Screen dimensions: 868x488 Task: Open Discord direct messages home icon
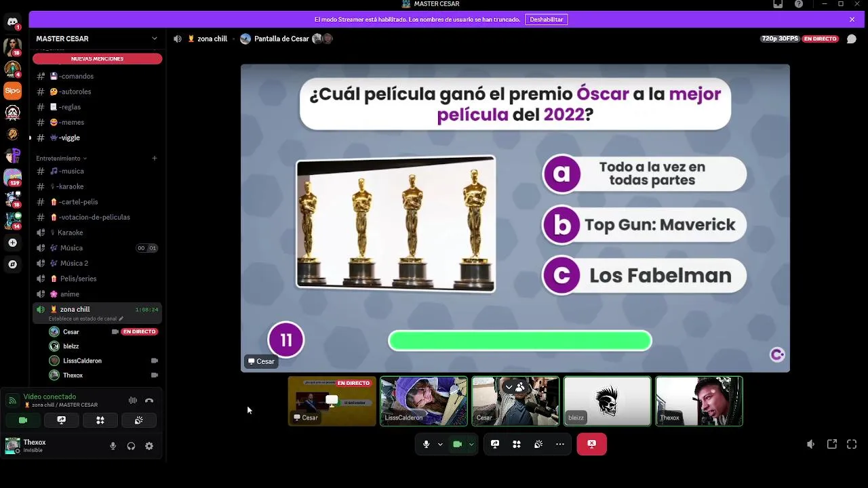coord(12,22)
